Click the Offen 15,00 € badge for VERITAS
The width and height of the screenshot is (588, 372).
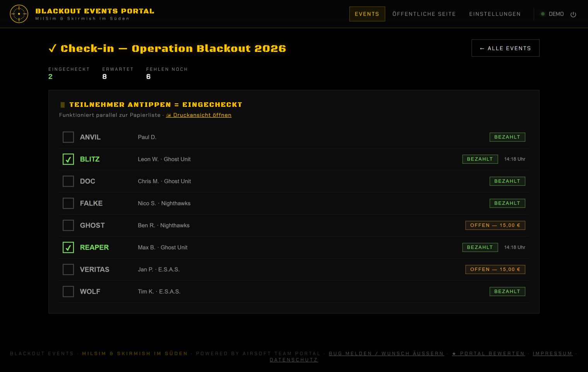pos(495,269)
